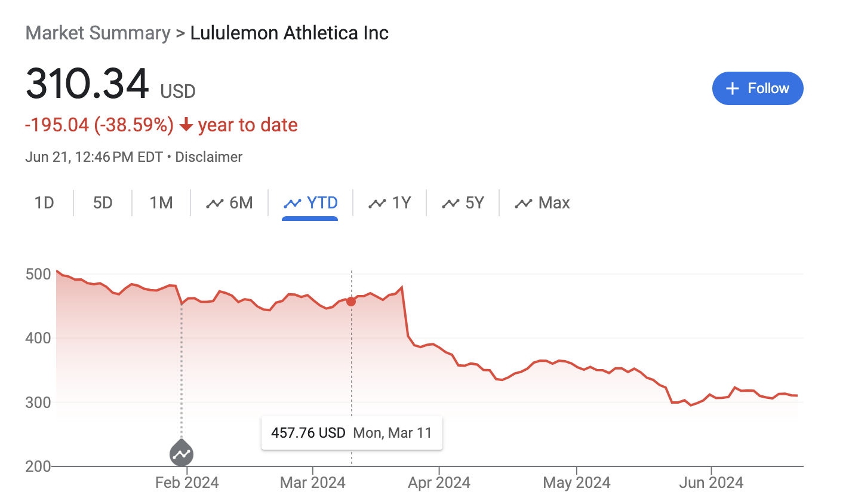The width and height of the screenshot is (849, 504).
Task: Click the 310.34 stock price value
Action: pos(87,84)
